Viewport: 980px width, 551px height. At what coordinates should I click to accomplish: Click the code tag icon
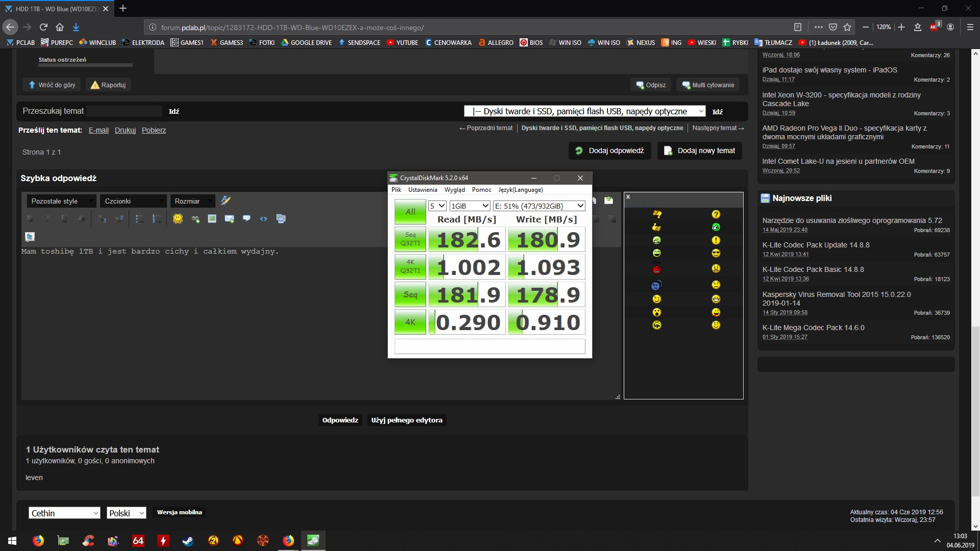coord(263,219)
